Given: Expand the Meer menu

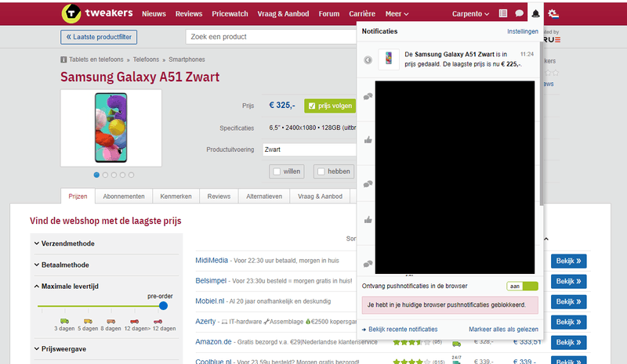Looking at the screenshot, I should click(x=397, y=14).
